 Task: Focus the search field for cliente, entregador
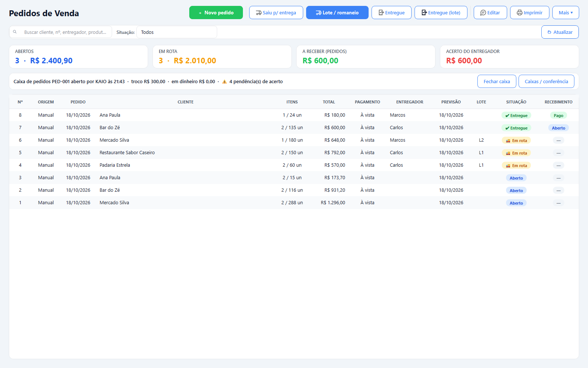pyautogui.click(x=61, y=32)
